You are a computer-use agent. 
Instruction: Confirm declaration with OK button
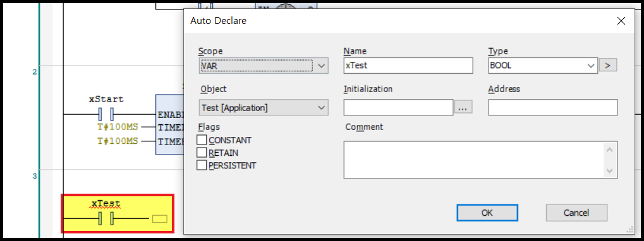pyautogui.click(x=487, y=213)
